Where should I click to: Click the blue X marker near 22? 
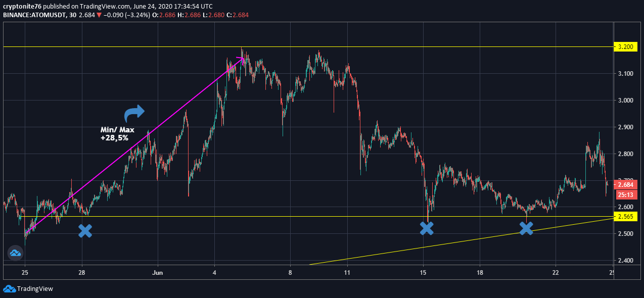tap(526, 228)
